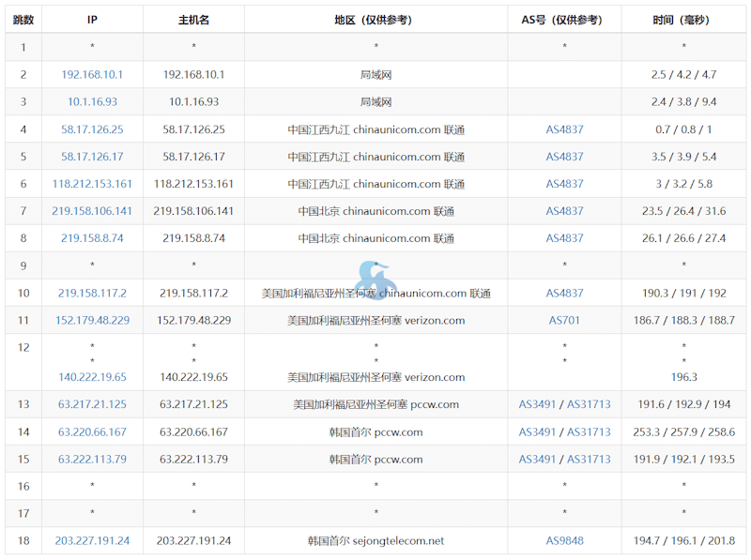Click 中国北京 chinaunicom.com region in hop 7 row

coord(376,211)
